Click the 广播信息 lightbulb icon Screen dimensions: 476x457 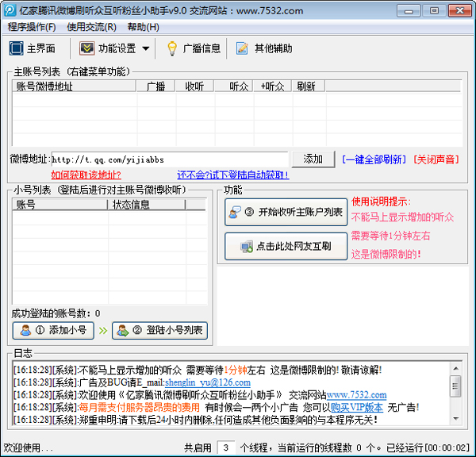[171, 48]
